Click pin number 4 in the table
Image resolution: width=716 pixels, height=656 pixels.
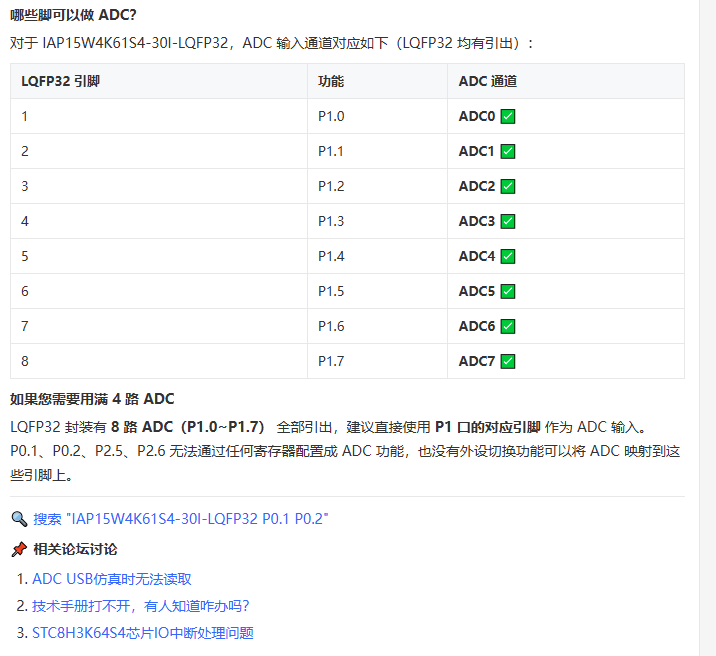pos(25,221)
